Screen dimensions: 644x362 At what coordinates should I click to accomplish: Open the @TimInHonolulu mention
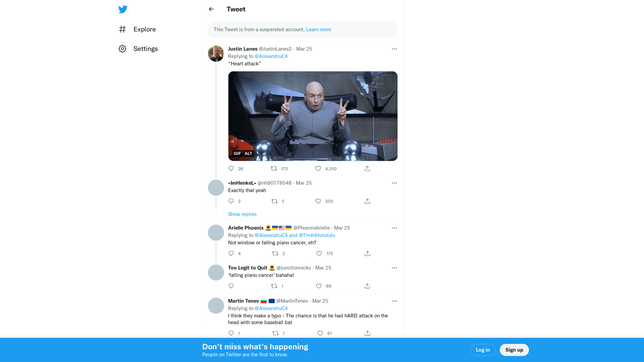[317, 235]
